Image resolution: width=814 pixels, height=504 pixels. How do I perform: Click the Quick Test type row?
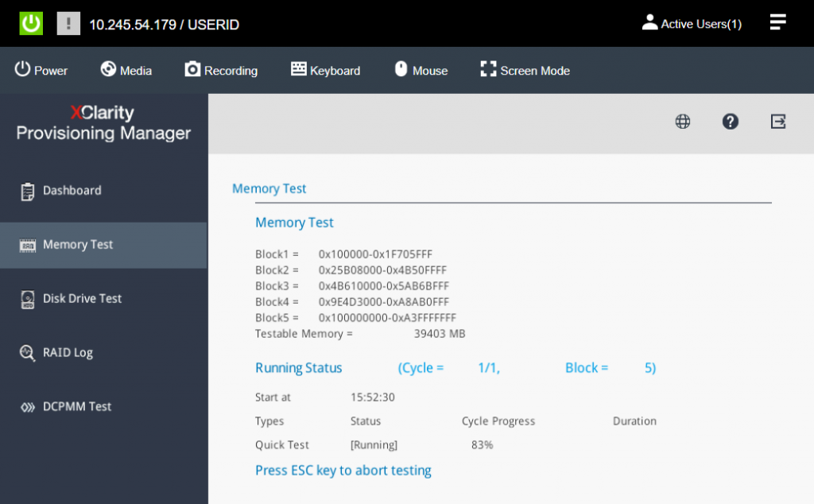[x=282, y=445]
